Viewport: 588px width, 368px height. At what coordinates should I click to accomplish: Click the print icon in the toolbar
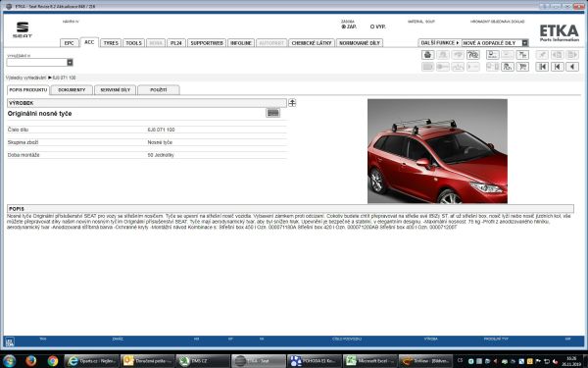[x=427, y=55]
